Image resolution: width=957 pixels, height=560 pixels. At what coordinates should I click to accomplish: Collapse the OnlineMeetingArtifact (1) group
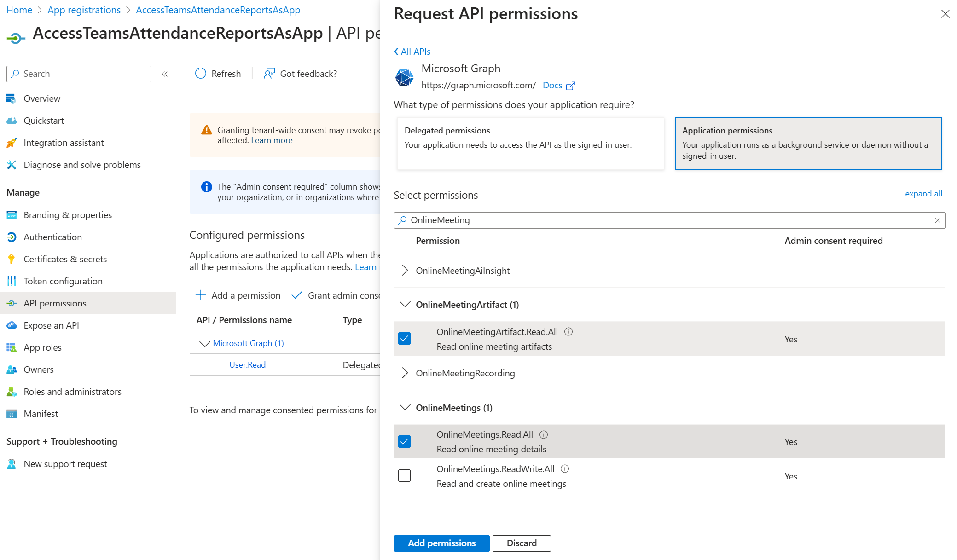[405, 305]
